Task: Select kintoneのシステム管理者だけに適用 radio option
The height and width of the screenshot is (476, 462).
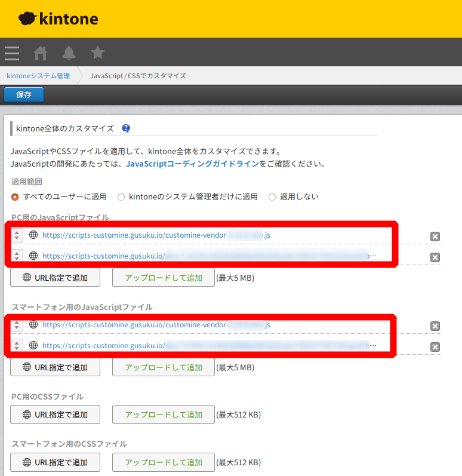Action: (x=121, y=197)
